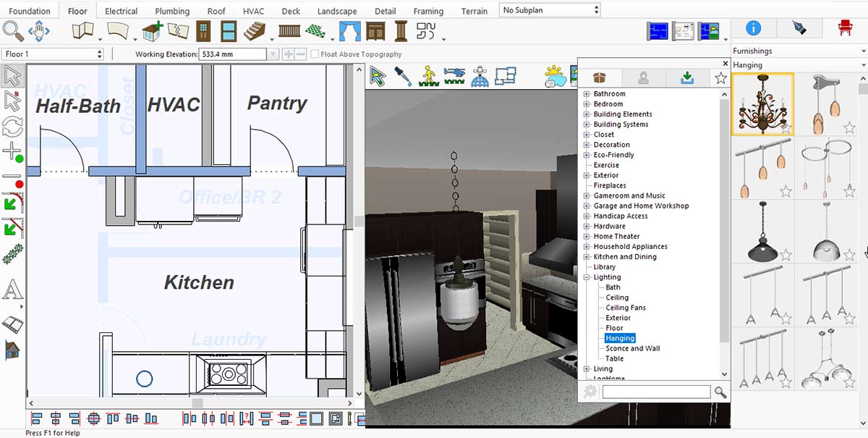Switch to the Electrical tab
The width and height of the screenshot is (868, 438).
pos(121,11)
